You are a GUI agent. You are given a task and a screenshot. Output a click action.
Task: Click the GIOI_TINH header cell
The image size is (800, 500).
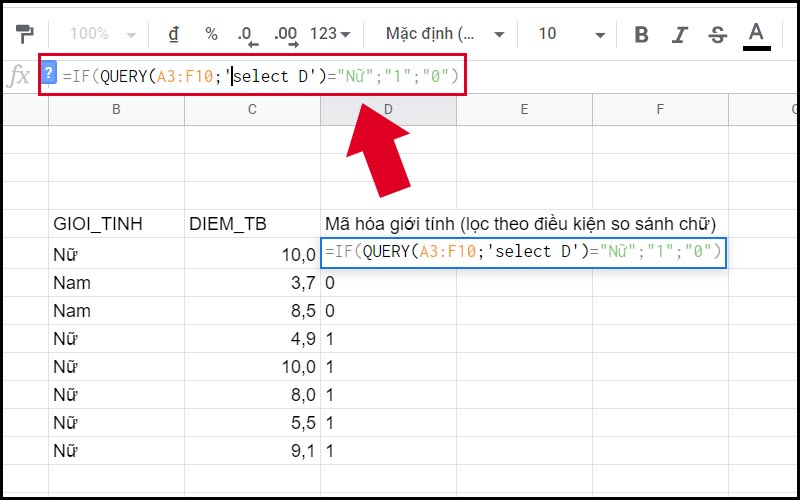point(116,224)
